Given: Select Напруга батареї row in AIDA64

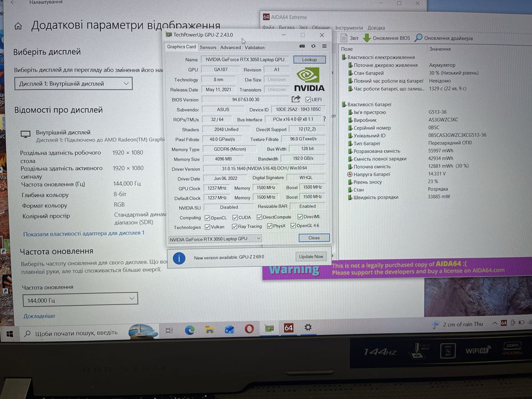Looking at the screenshot, I should pyautogui.click(x=397, y=174).
